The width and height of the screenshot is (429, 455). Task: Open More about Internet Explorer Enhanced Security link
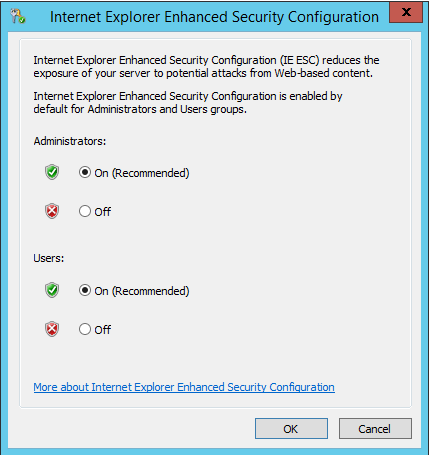(184, 387)
